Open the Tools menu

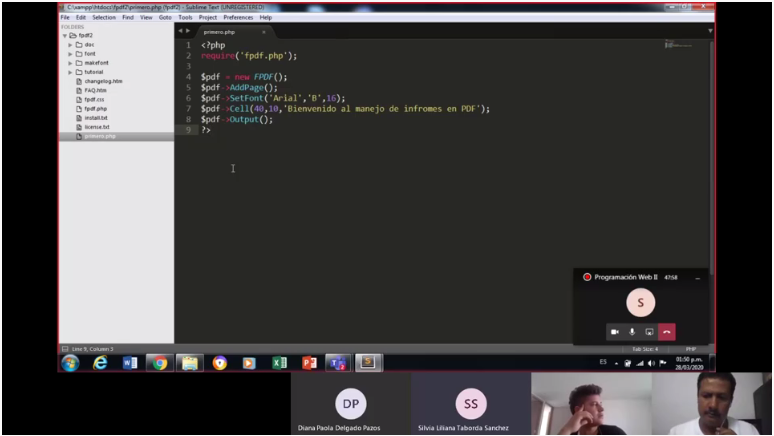tap(185, 17)
